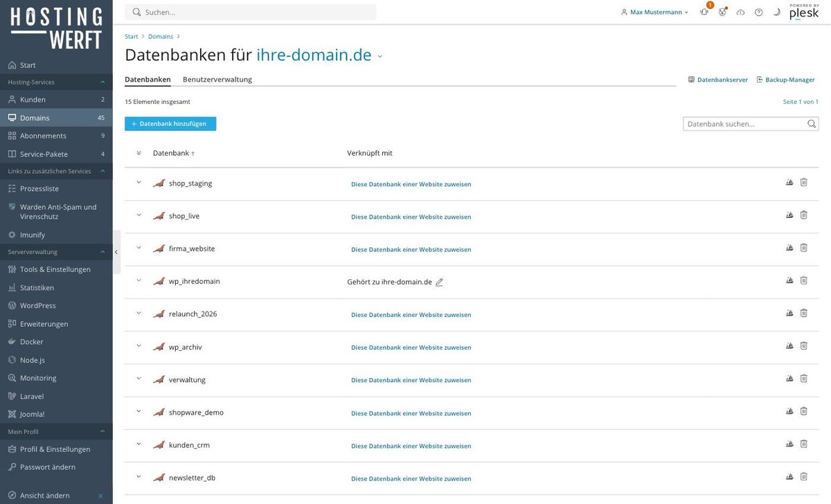Expand the wp_ihredomain row details
The height and width of the screenshot is (504, 831).
138,280
